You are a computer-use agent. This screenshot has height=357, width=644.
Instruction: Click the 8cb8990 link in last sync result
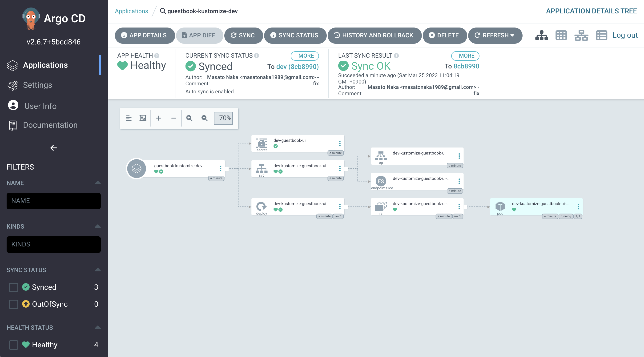click(466, 66)
